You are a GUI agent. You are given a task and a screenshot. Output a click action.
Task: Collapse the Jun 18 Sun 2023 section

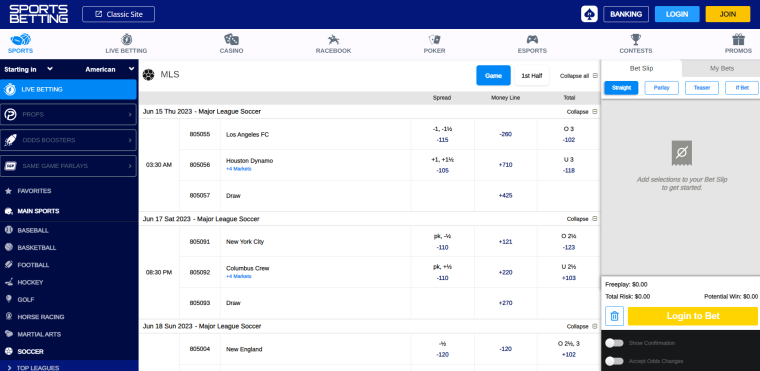pos(582,326)
